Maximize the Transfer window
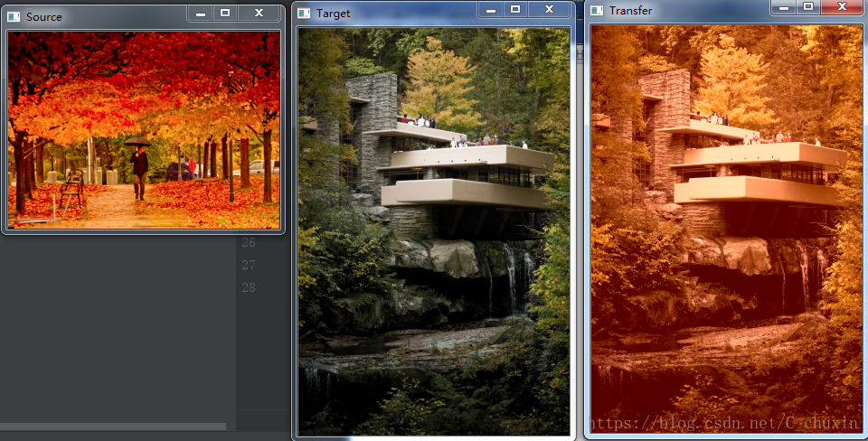The height and width of the screenshot is (441, 868). coord(808,7)
